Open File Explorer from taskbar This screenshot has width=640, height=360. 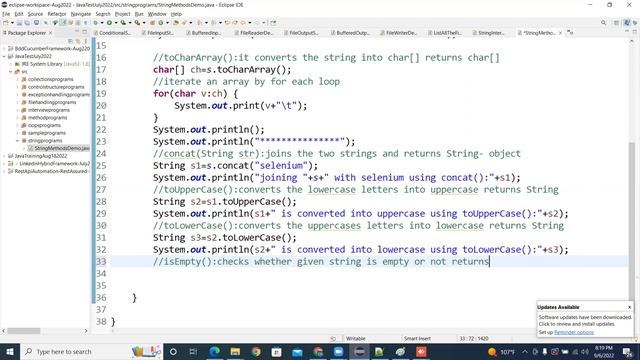pos(235,351)
